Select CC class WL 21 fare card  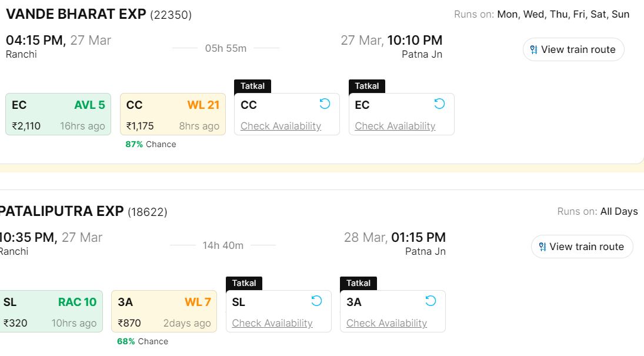173,114
